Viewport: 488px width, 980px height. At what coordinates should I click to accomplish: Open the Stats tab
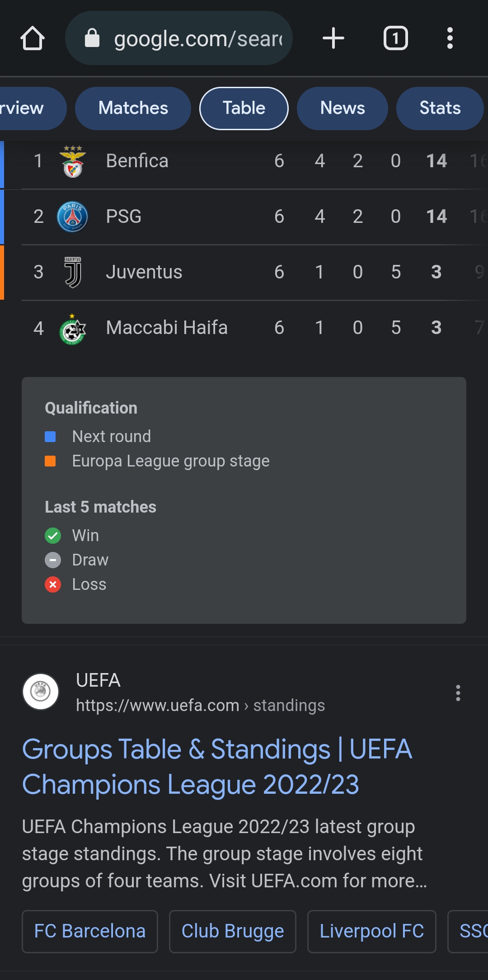pos(440,108)
